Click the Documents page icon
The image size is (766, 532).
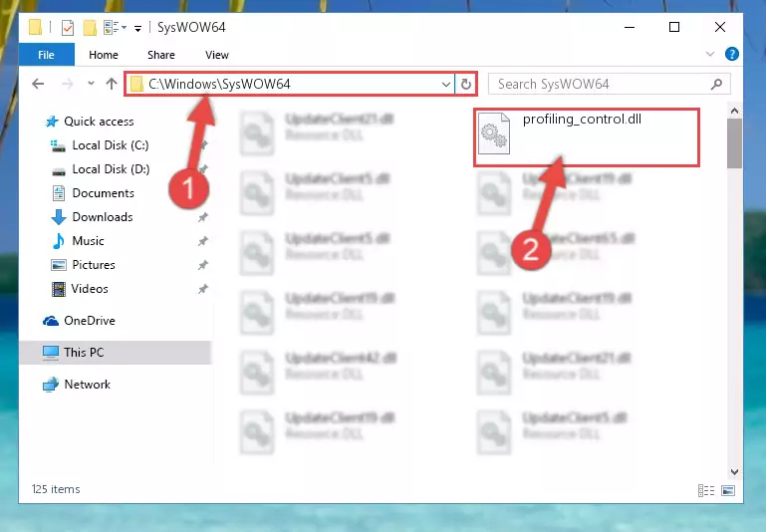click(59, 193)
